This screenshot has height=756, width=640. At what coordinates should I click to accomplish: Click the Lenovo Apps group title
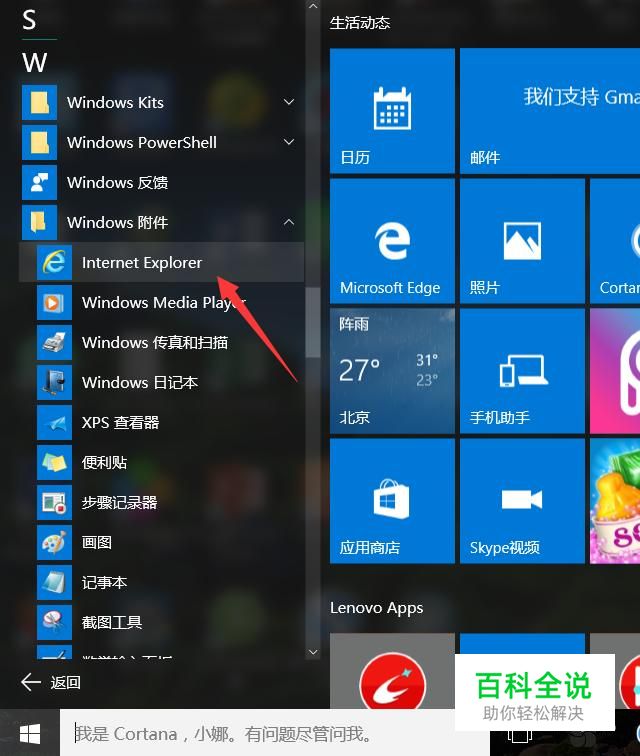[376, 608]
